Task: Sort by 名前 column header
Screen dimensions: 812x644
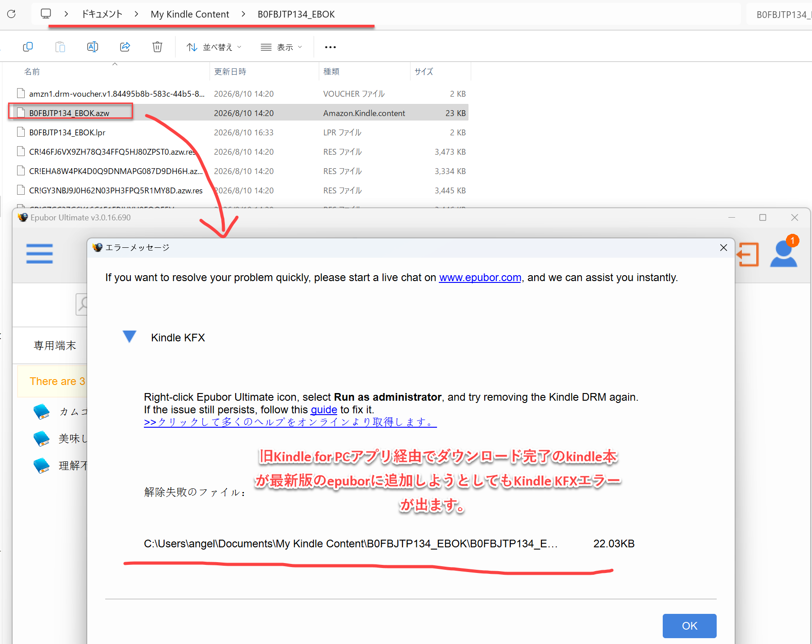Action: pos(32,72)
